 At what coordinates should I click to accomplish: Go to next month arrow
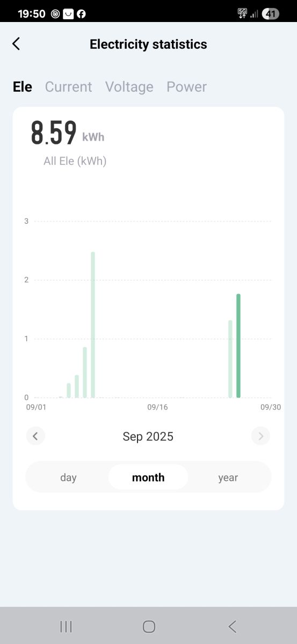coord(260,436)
